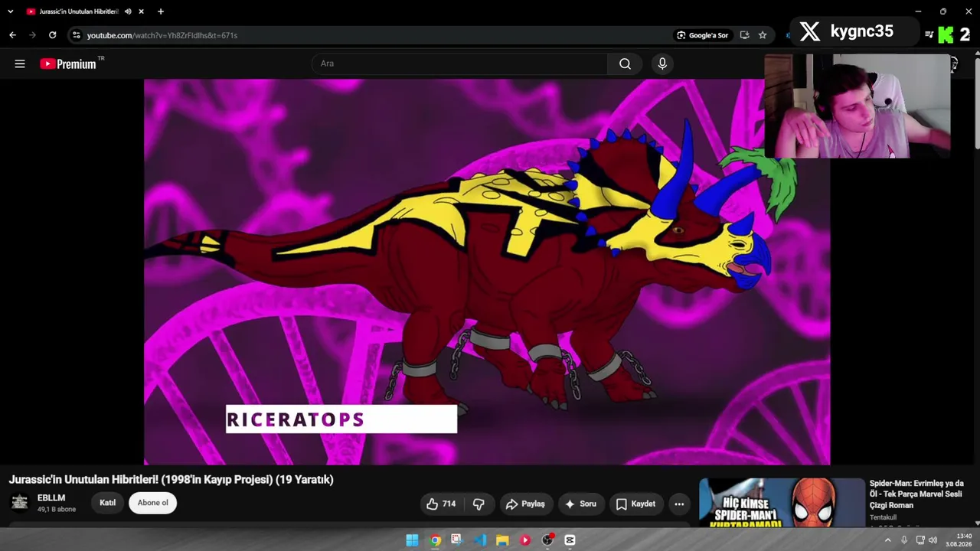Image resolution: width=980 pixels, height=551 pixels.
Task: Expand the tab search dropdown arrow
Action: [x=10, y=11]
